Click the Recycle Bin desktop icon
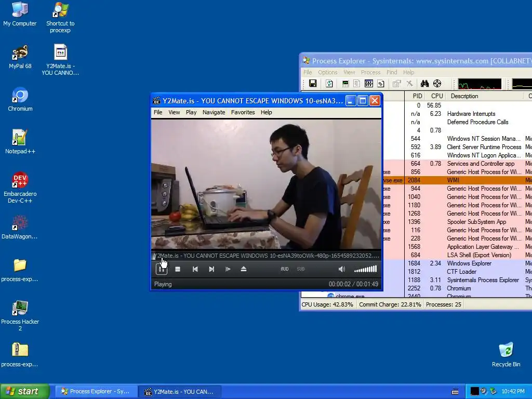 (506, 354)
